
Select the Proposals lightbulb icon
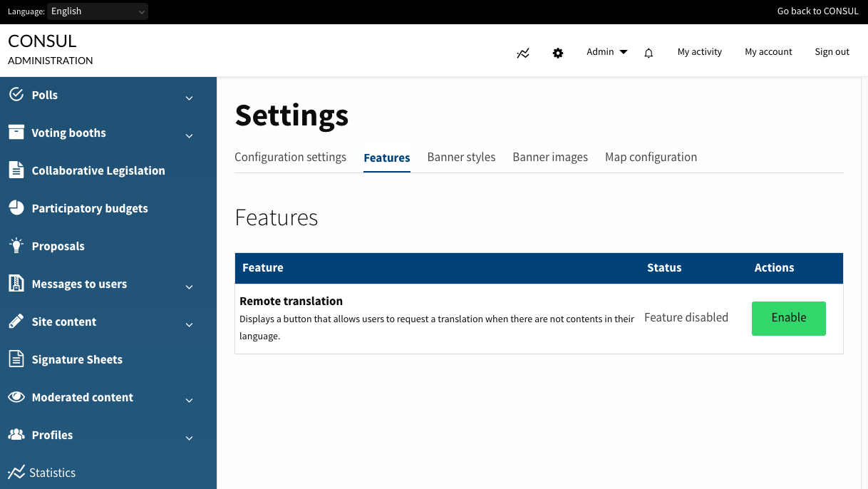[15, 244]
